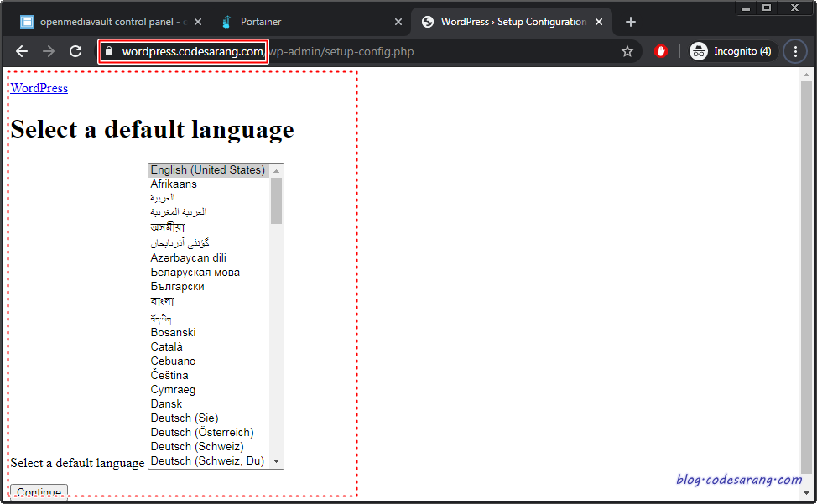Choose Afrikaans from the language list
This screenshot has width=817, height=504.
pyautogui.click(x=208, y=184)
